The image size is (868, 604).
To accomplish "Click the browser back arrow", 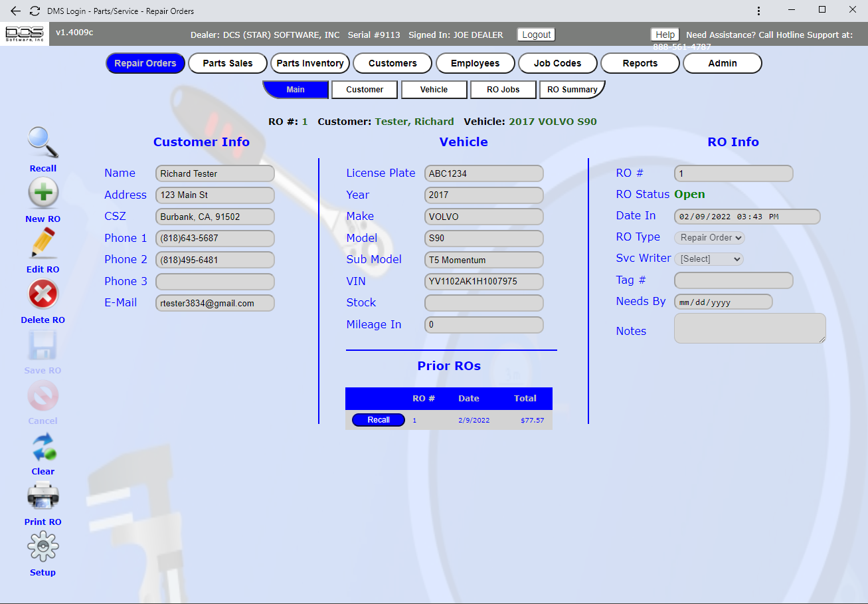I will point(16,11).
